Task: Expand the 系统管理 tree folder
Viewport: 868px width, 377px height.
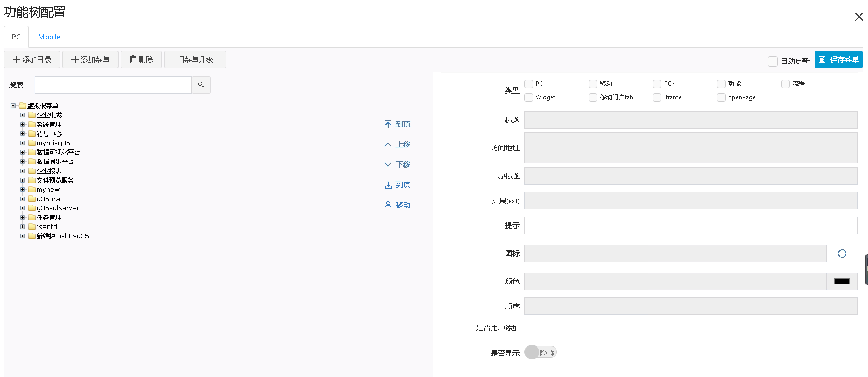Action: (x=22, y=125)
